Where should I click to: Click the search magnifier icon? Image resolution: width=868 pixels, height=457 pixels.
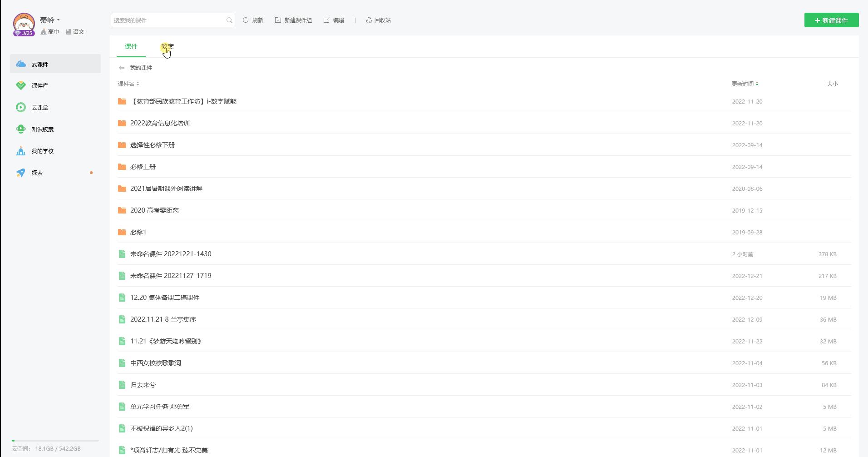click(x=229, y=20)
